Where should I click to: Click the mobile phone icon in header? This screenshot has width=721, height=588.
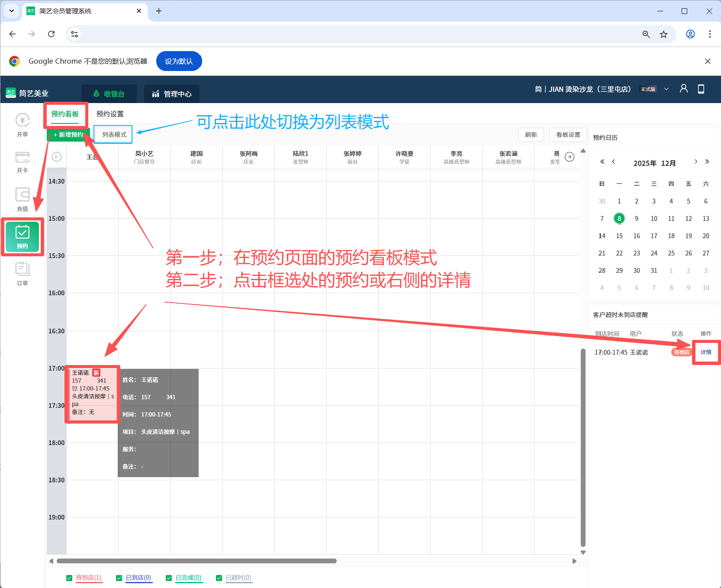pos(701,89)
